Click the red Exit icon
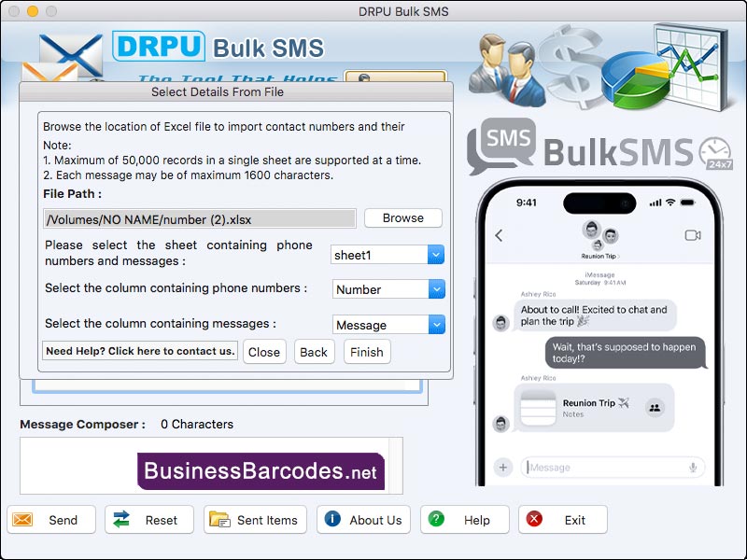This screenshot has height=560, width=747. pos(533,520)
